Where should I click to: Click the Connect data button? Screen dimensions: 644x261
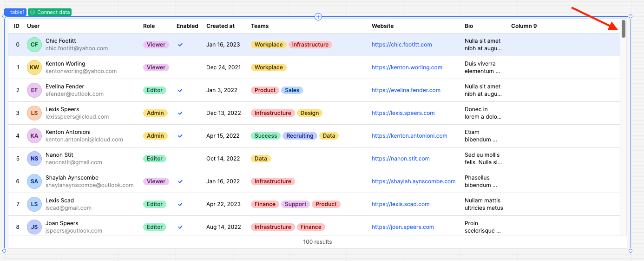pyautogui.click(x=50, y=12)
